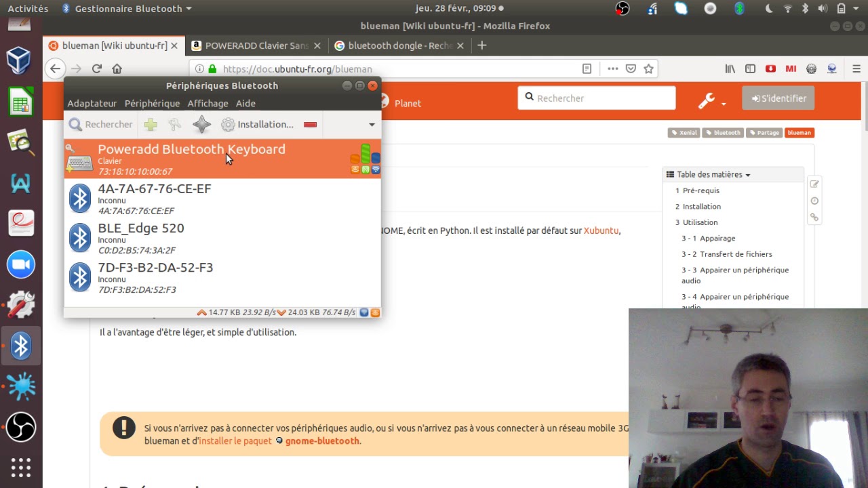Click the Partage tag

coord(764,133)
